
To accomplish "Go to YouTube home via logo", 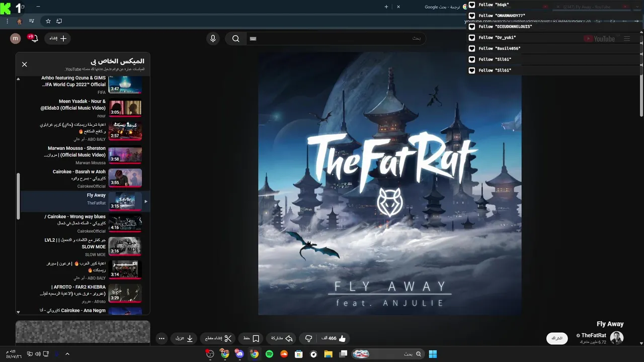I will point(599,39).
